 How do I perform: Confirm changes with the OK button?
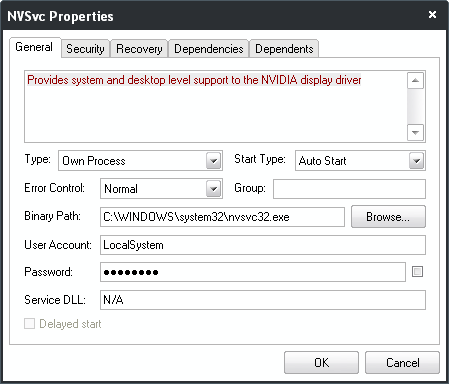pos(321,363)
